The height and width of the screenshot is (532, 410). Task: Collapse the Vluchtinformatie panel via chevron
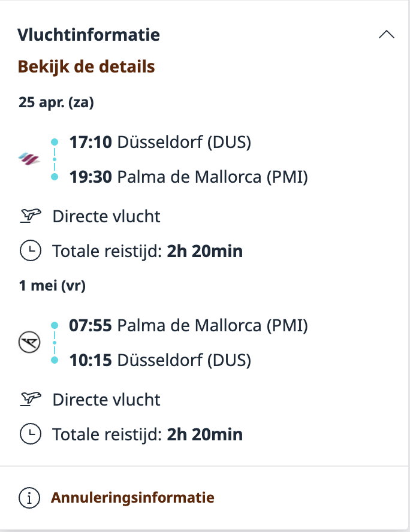coord(387,34)
